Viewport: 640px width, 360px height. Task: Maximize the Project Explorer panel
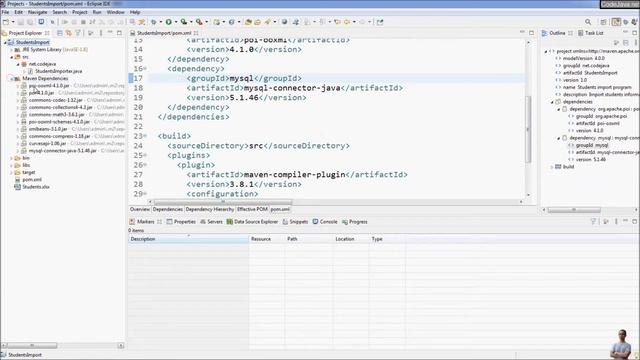pyautogui.click(x=119, y=33)
